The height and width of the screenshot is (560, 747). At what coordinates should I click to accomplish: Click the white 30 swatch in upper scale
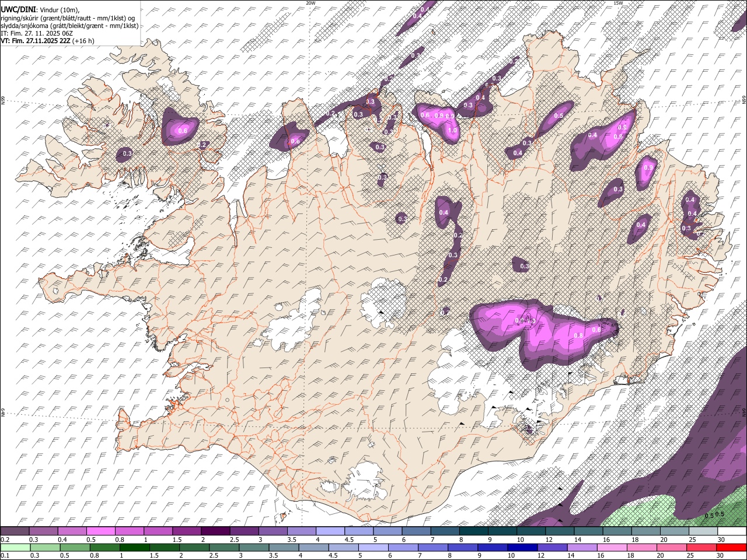click(x=731, y=531)
